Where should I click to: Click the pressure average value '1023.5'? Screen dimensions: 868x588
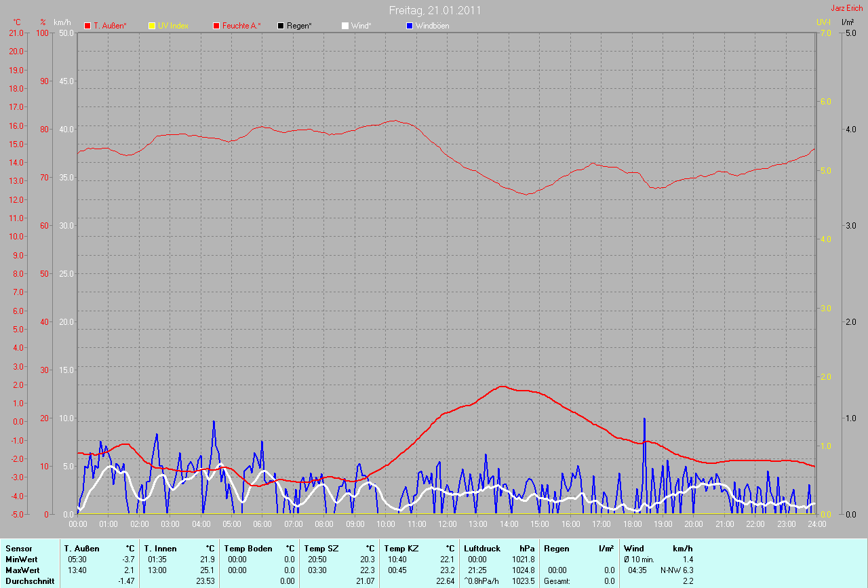pyautogui.click(x=524, y=581)
